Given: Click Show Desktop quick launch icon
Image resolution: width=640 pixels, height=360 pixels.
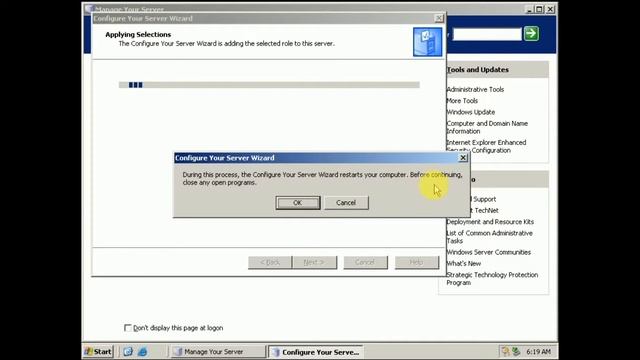Looking at the screenshot, I should (128, 352).
